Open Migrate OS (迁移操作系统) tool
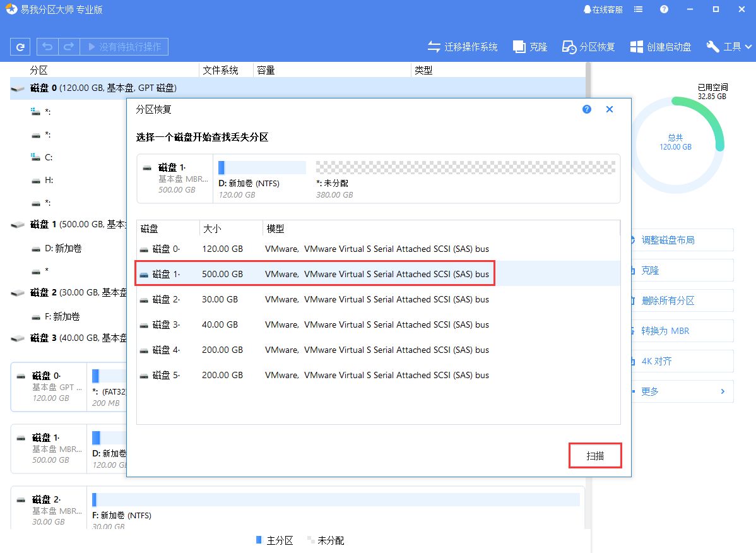 463,47
